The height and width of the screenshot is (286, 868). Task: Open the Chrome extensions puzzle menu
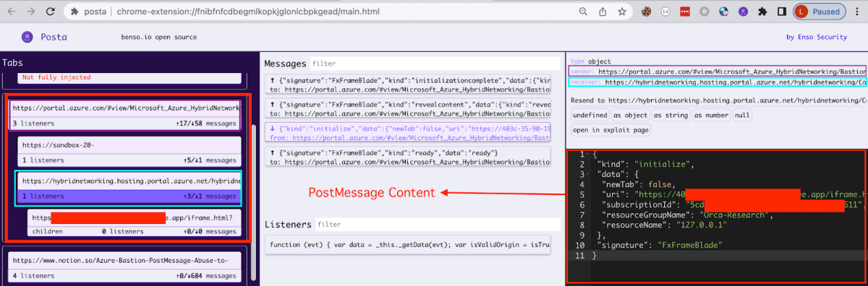pos(762,12)
